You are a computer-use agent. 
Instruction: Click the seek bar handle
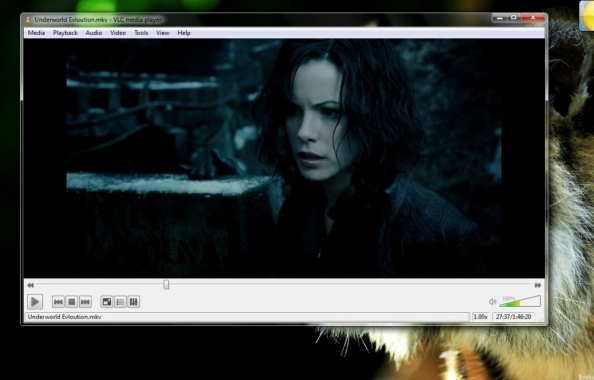coord(166,285)
